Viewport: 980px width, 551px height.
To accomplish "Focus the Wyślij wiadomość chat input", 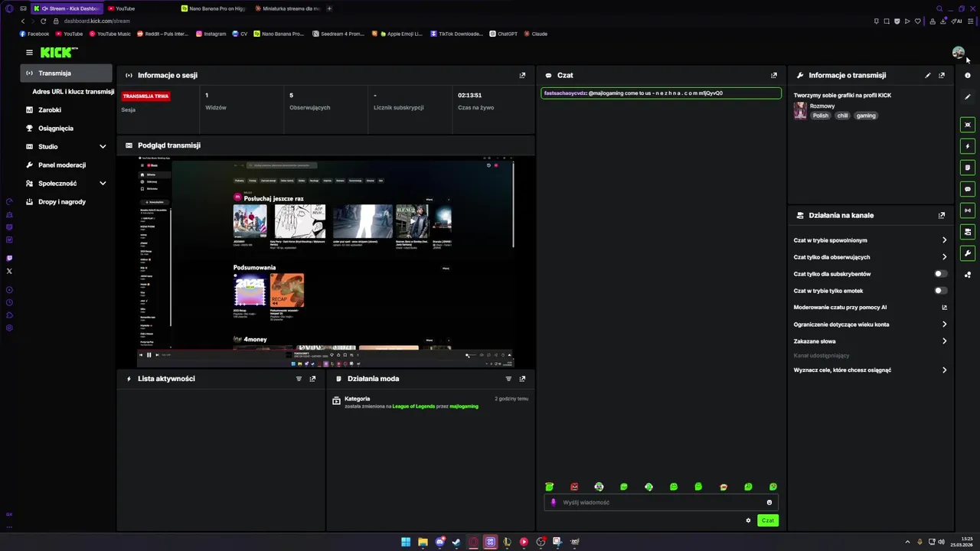I will coord(661,503).
